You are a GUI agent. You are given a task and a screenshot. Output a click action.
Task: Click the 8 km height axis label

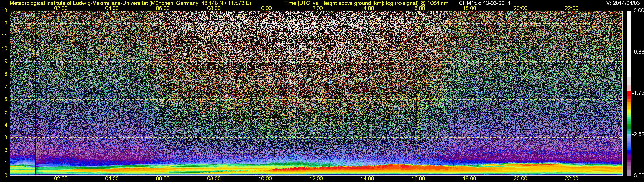pos(6,74)
